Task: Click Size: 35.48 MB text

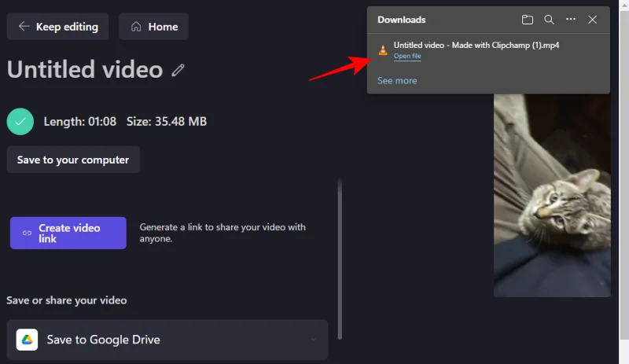Action: click(167, 122)
